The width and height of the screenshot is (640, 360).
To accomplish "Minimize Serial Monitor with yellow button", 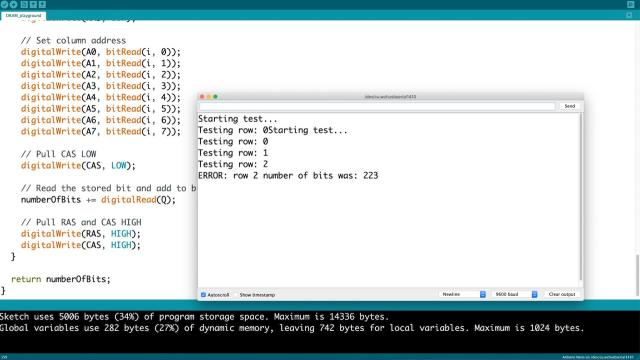I will [x=209, y=97].
